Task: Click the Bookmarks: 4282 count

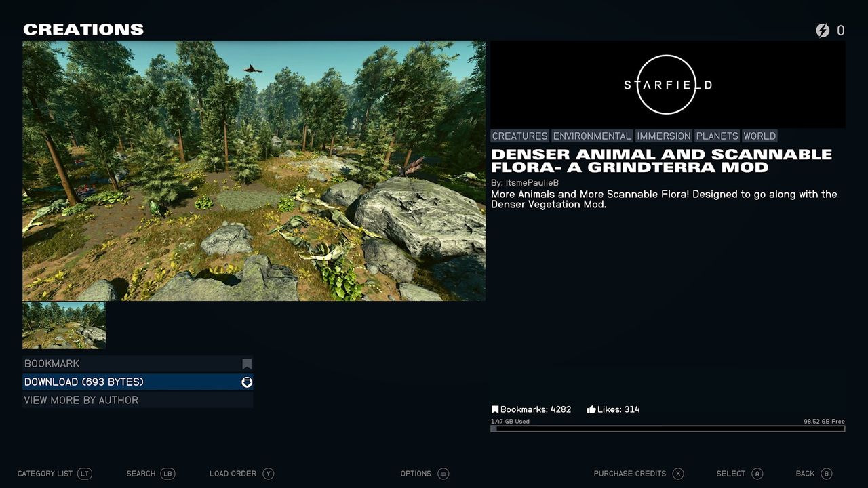Action: pos(536,409)
